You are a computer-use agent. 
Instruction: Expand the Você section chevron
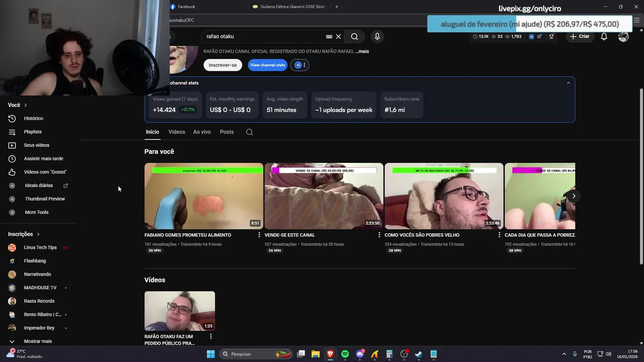[x=25, y=105]
